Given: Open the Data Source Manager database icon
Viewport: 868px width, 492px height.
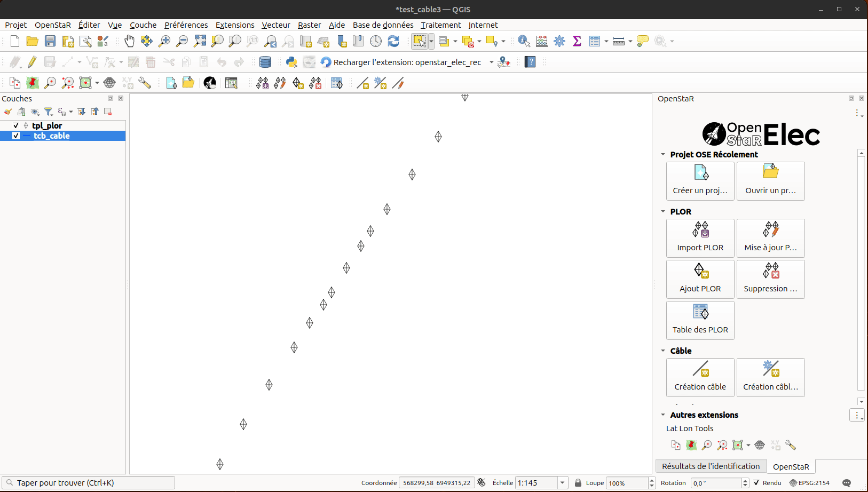Looking at the screenshot, I should tap(265, 62).
